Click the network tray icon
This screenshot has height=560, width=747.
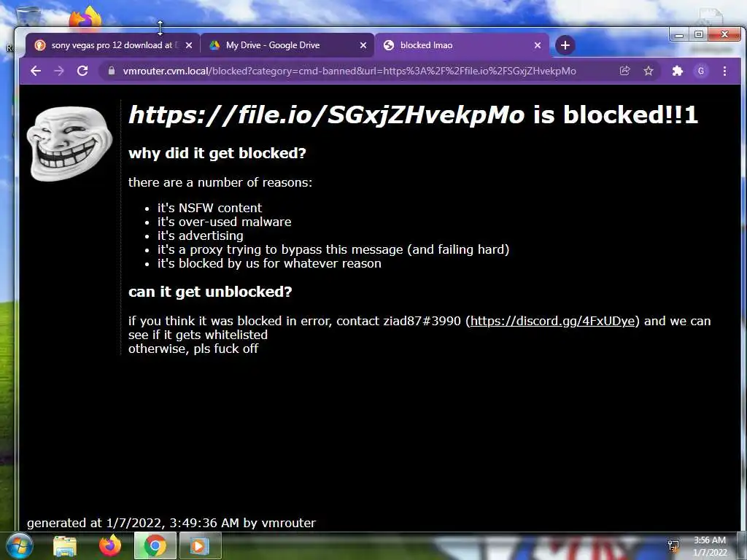click(673, 545)
